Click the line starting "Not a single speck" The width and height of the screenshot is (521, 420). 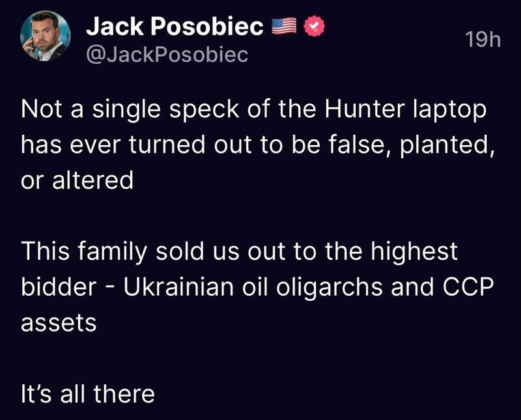coord(254,110)
